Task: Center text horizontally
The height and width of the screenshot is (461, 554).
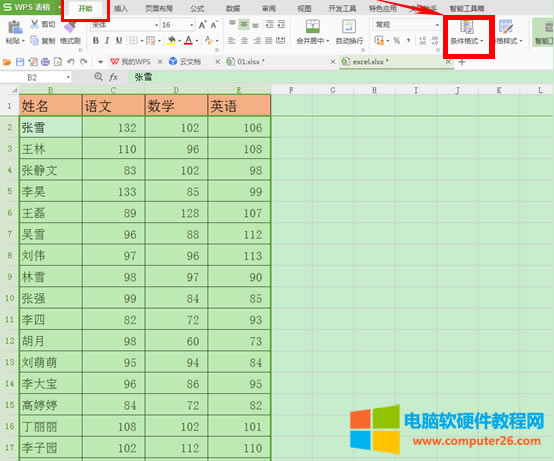Action: pos(244,41)
